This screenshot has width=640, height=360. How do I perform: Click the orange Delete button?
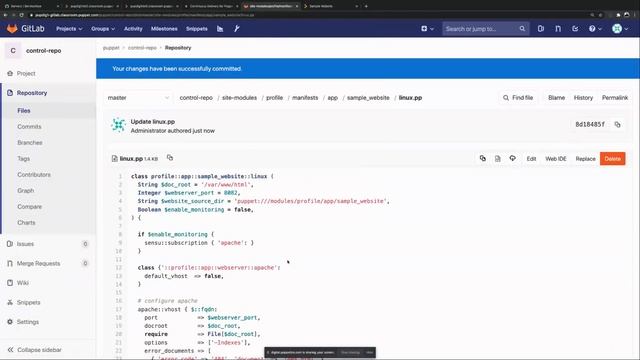tap(612, 159)
